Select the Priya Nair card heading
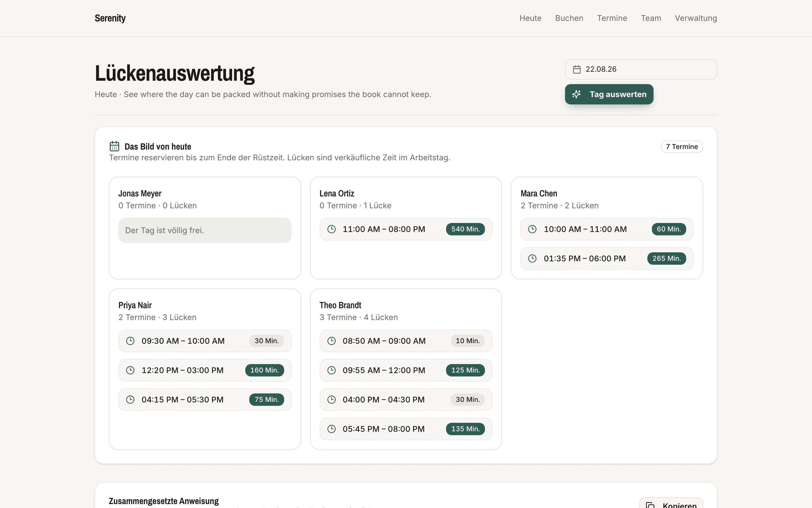 point(135,305)
